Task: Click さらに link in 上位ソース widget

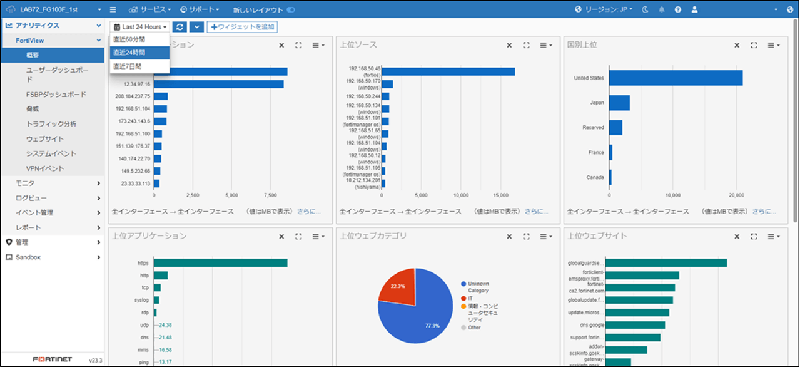Action: (x=537, y=211)
